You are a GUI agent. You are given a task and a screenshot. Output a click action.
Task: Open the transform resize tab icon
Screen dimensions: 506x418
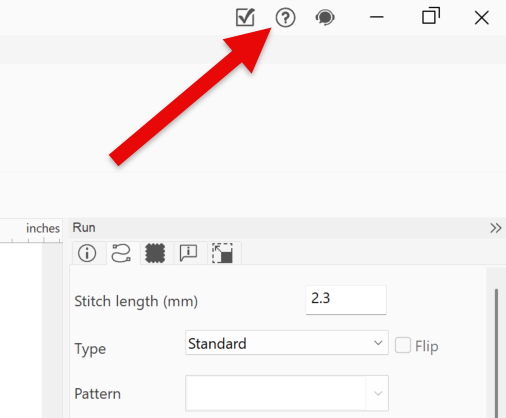(223, 253)
